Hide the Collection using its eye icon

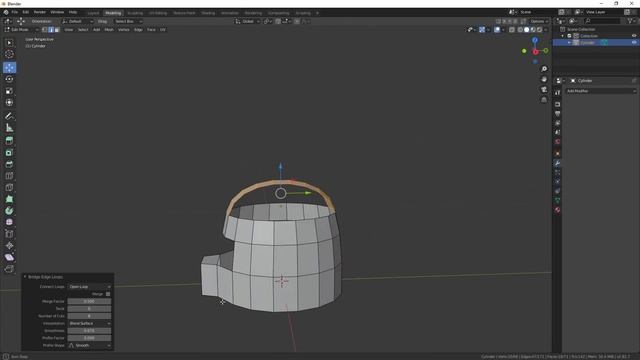pyautogui.click(x=634, y=36)
